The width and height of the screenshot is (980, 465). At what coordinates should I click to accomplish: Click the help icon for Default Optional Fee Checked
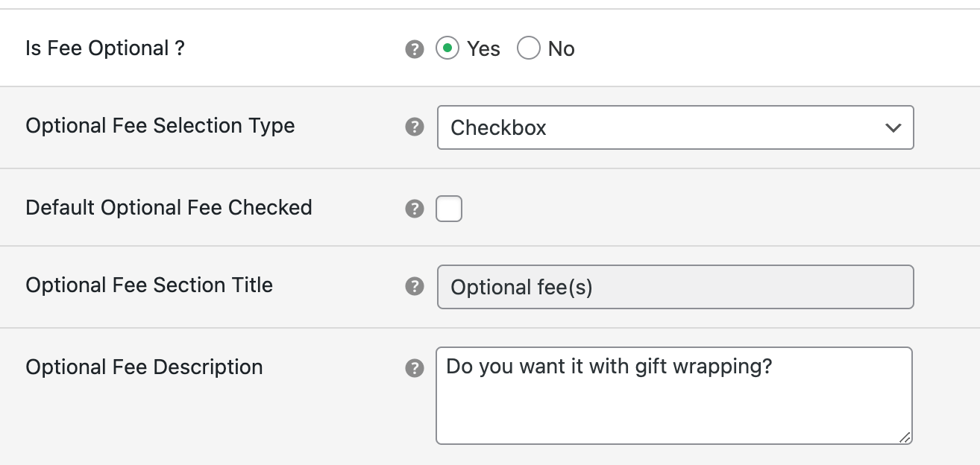[x=414, y=209]
